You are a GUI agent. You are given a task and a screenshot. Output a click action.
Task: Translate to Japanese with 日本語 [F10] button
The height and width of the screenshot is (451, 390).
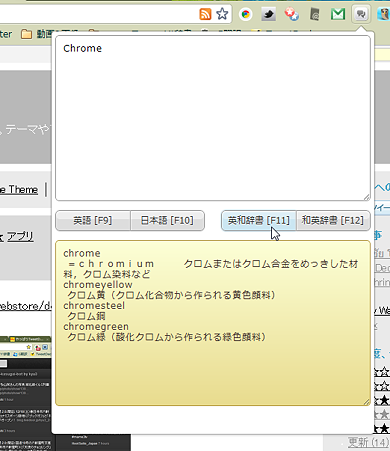tap(167, 220)
